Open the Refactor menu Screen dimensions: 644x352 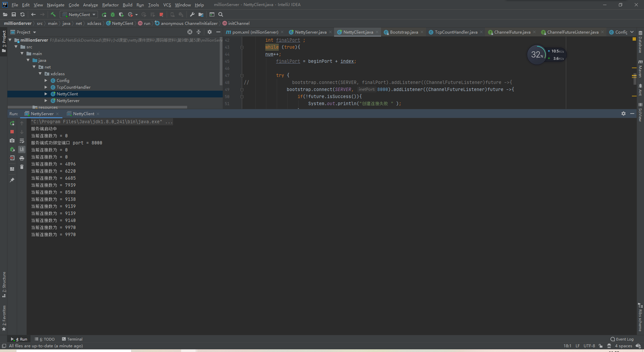(110, 5)
